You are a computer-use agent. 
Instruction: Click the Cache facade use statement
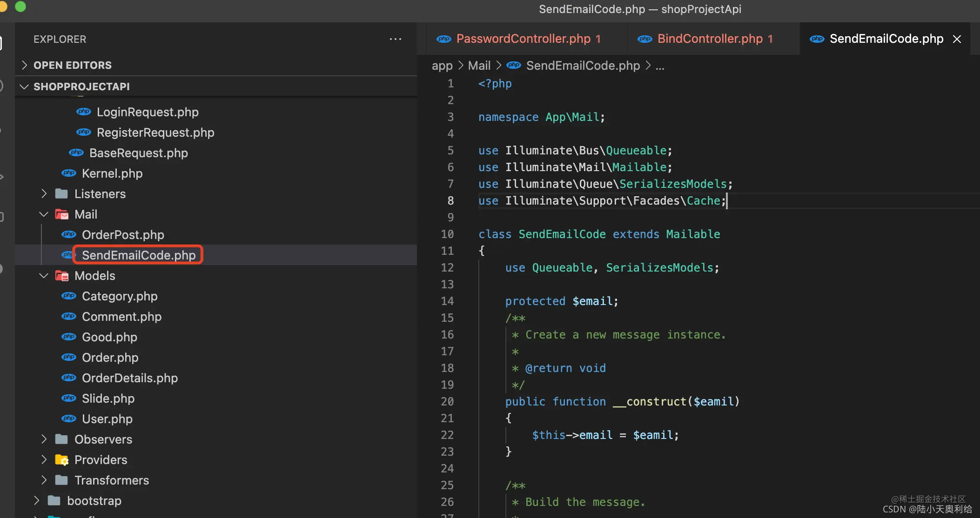603,201
